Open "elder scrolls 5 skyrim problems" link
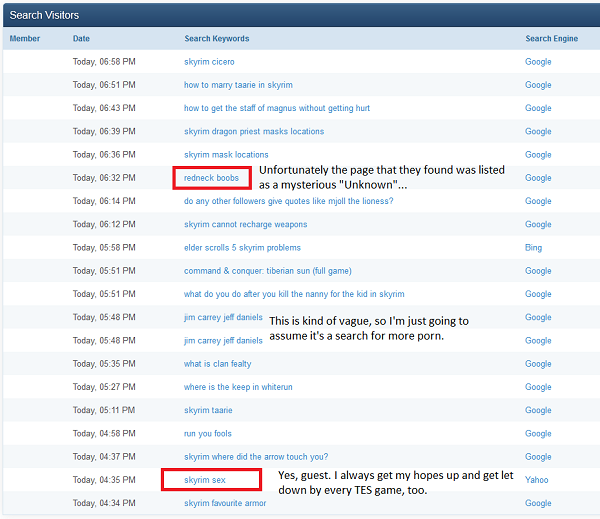600x519 pixels. pyautogui.click(x=242, y=248)
